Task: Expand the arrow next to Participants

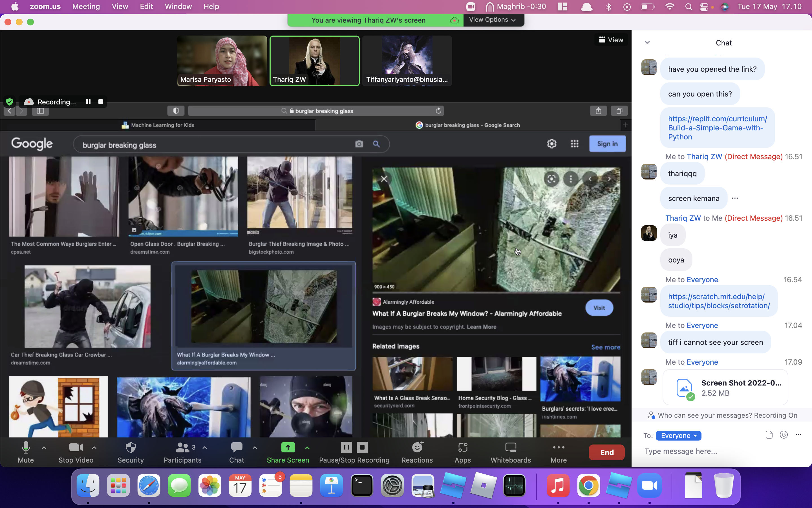Action: pos(205,448)
